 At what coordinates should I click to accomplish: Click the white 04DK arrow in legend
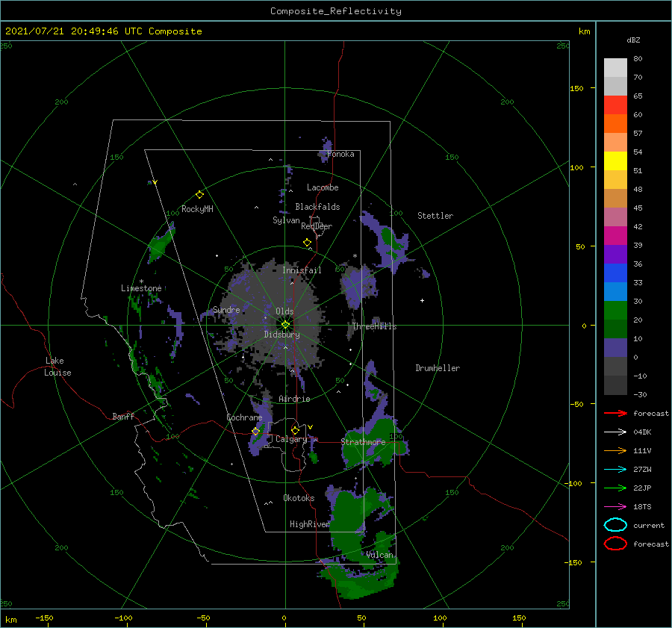click(x=615, y=432)
